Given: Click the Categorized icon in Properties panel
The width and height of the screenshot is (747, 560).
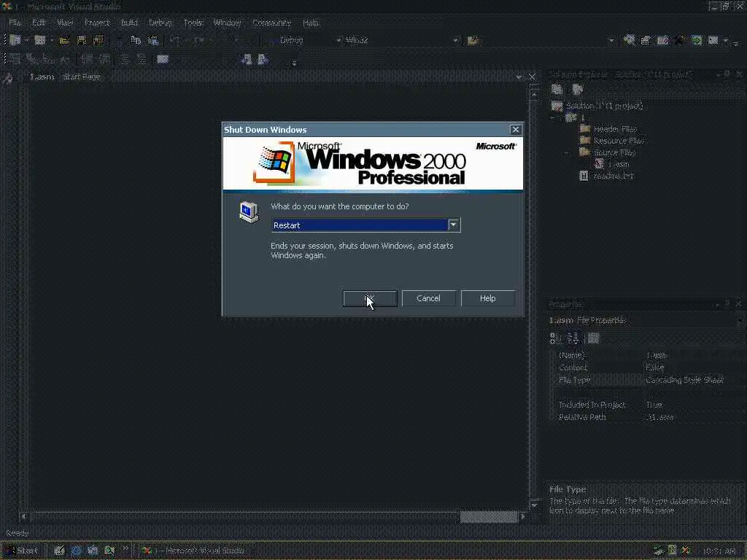Looking at the screenshot, I should coord(555,338).
